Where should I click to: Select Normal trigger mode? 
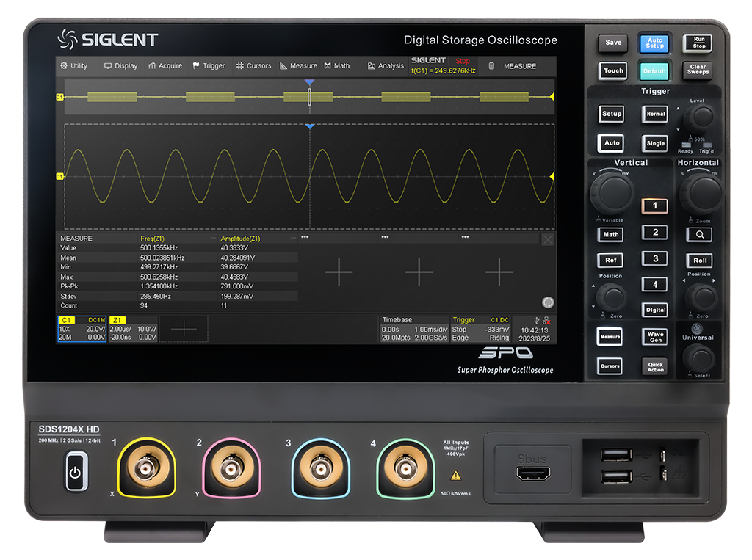(655, 114)
